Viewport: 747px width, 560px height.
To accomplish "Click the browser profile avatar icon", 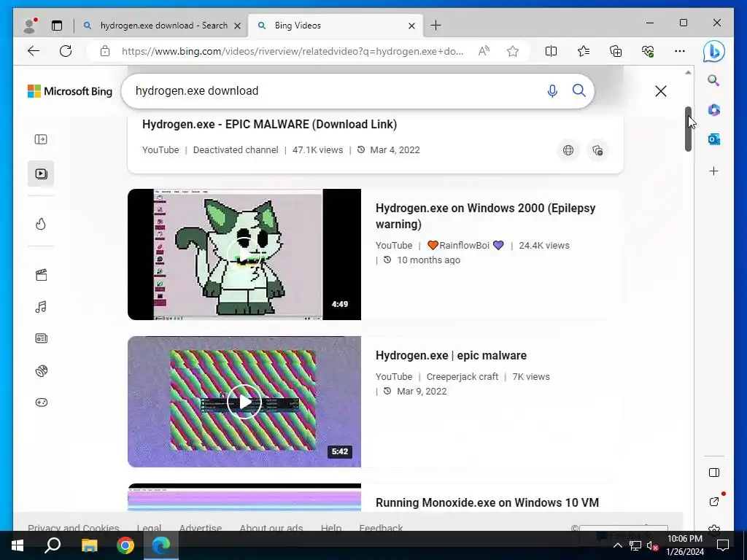I will [x=30, y=26].
